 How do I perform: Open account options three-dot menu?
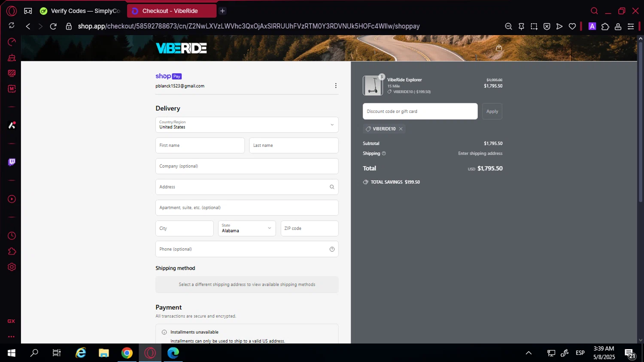click(x=336, y=86)
